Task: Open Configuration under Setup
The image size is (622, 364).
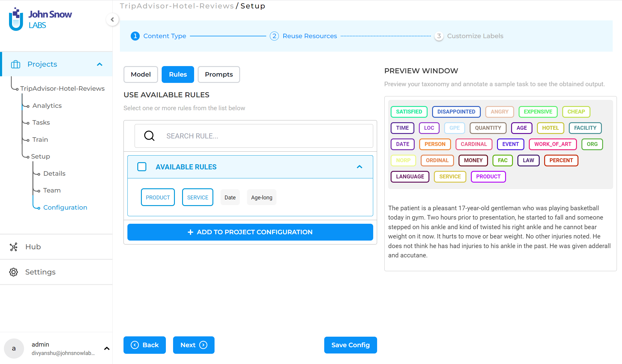Action: pyautogui.click(x=65, y=208)
